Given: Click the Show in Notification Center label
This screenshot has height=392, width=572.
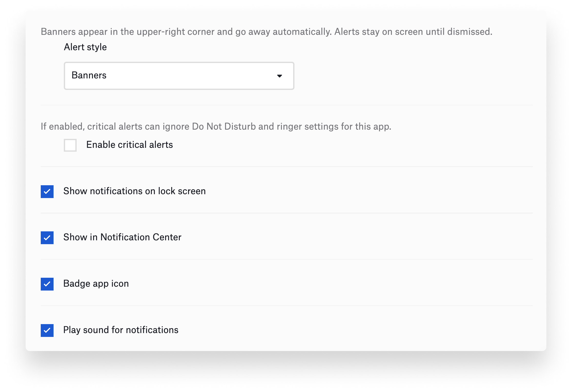Looking at the screenshot, I should click(122, 237).
